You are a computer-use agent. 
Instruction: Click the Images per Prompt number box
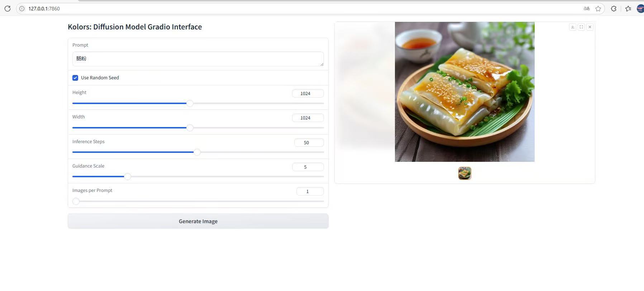point(310,192)
